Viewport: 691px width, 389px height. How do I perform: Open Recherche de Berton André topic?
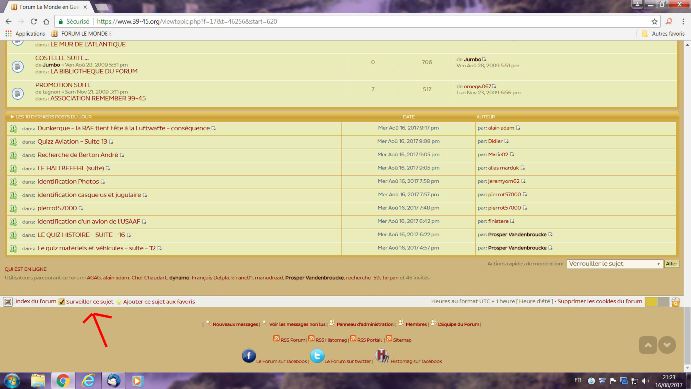coord(78,155)
